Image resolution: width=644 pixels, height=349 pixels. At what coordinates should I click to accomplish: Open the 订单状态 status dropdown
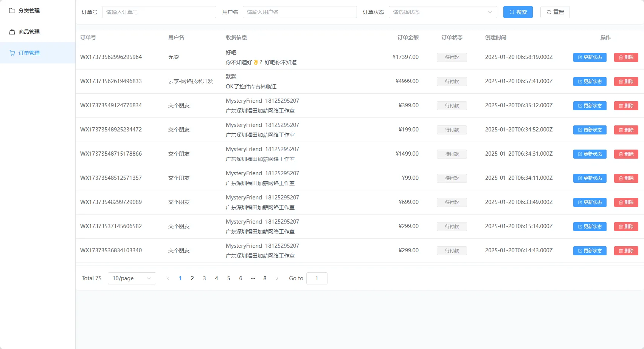tap(442, 12)
